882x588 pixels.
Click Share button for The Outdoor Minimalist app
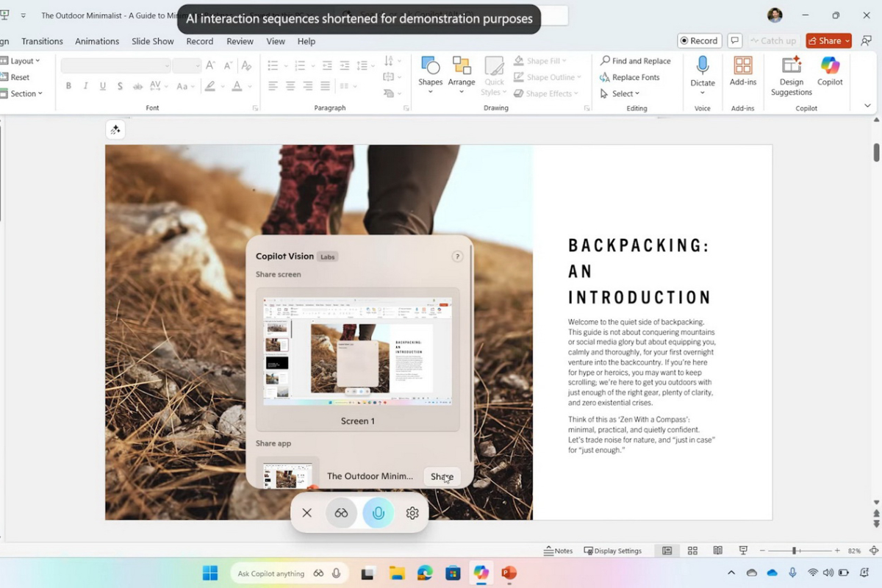(442, 476)
